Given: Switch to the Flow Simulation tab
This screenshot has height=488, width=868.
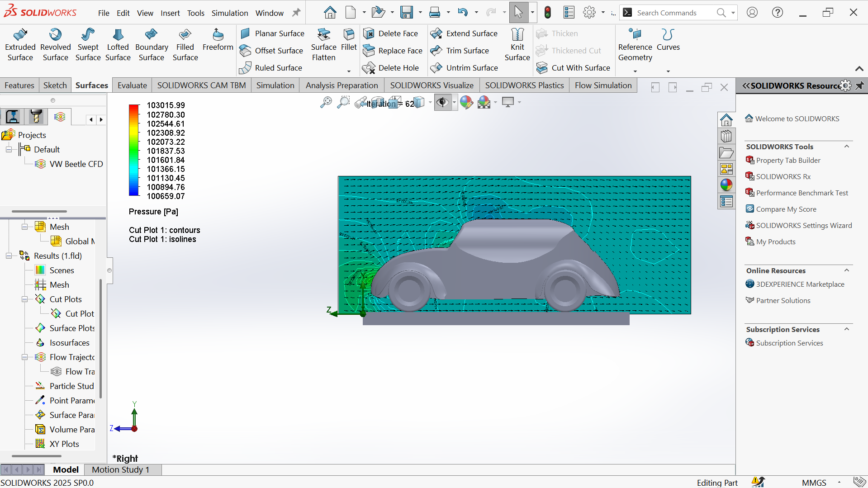Looking at the screenshot, I should click(x=603, y=85).
